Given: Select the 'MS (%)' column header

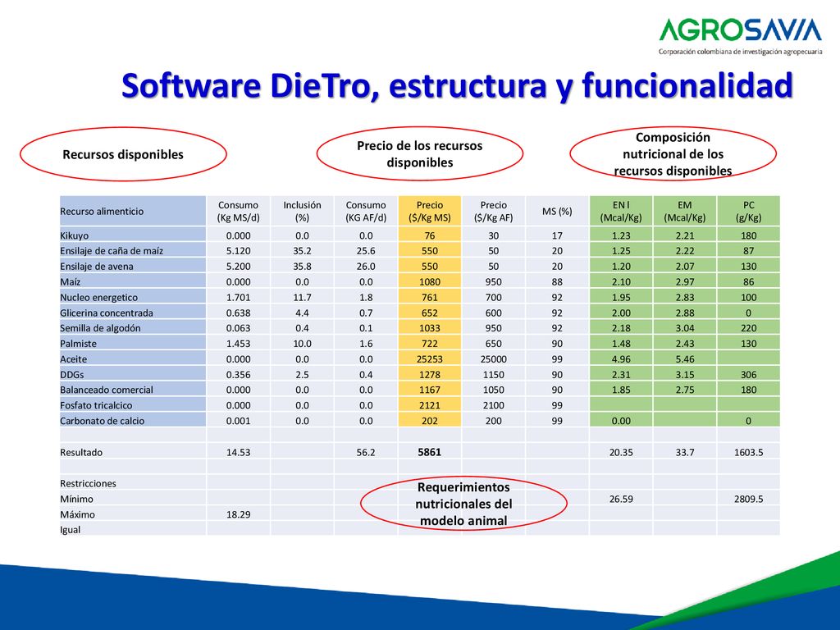Looking at the screenshot, I should click(x=557, y=211).
